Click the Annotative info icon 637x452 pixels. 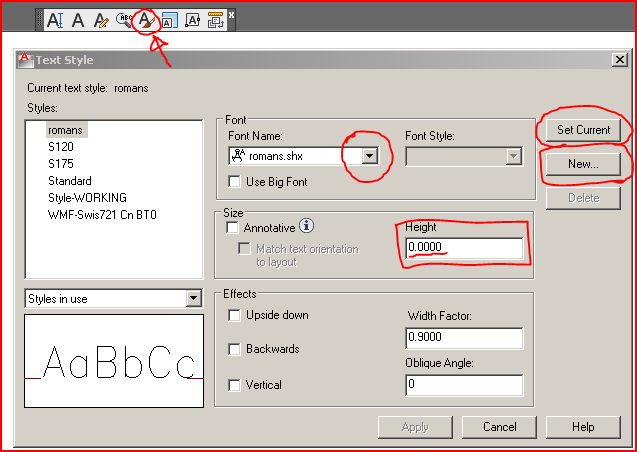click(x=307, y=225)
